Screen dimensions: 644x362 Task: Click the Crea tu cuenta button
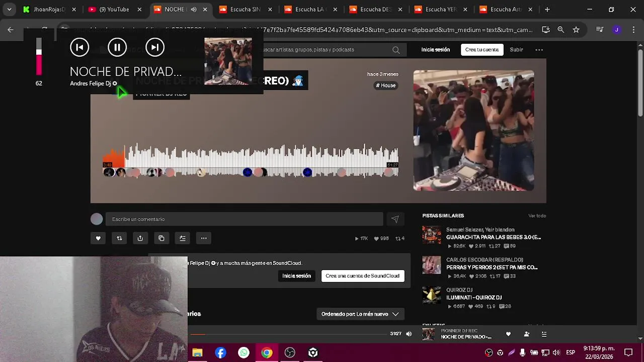(x=482, y=50)
